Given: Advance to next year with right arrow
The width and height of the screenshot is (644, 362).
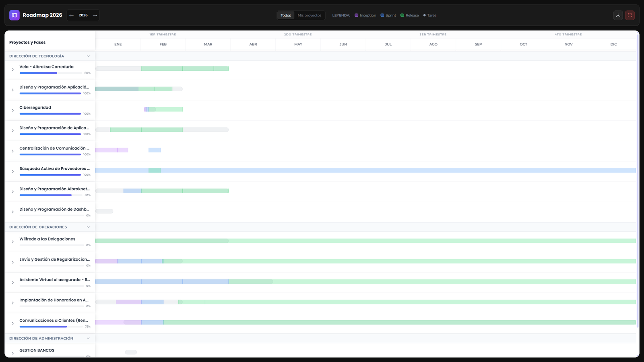Looking at the screenshot, I should tap(95, 15).
